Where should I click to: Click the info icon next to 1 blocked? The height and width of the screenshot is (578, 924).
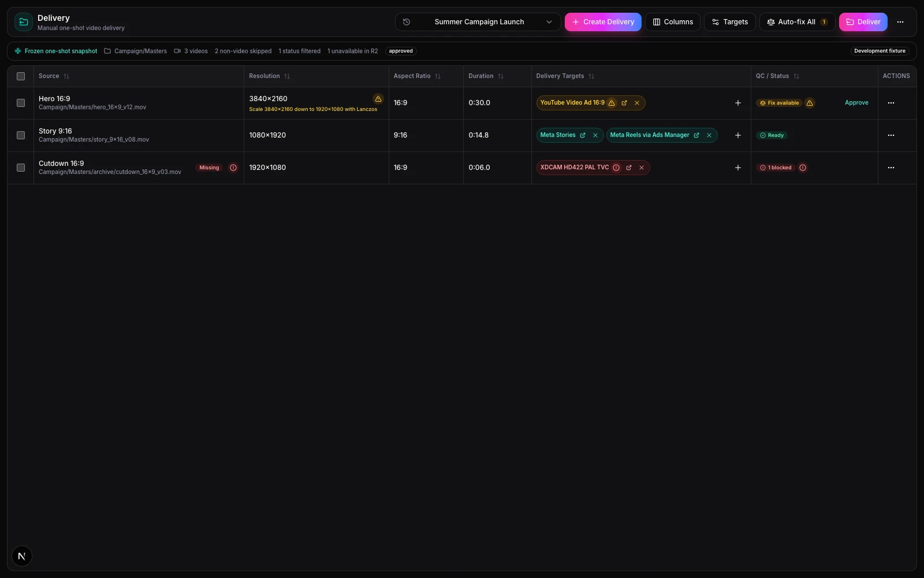(x=803, y=168)
